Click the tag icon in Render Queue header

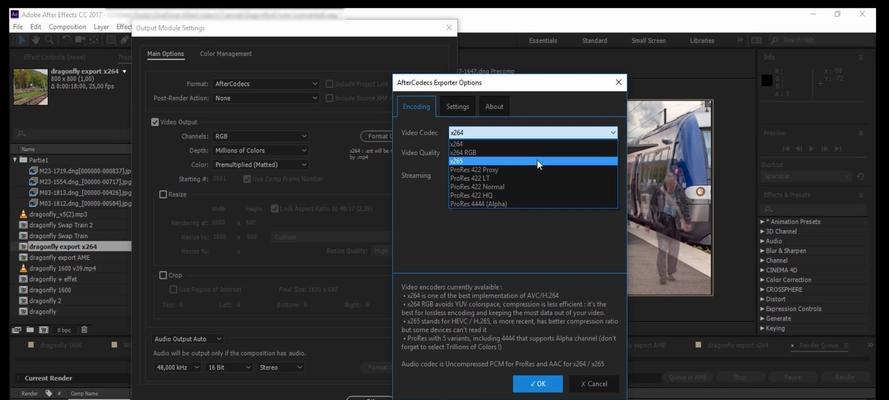tap(49, 393)
